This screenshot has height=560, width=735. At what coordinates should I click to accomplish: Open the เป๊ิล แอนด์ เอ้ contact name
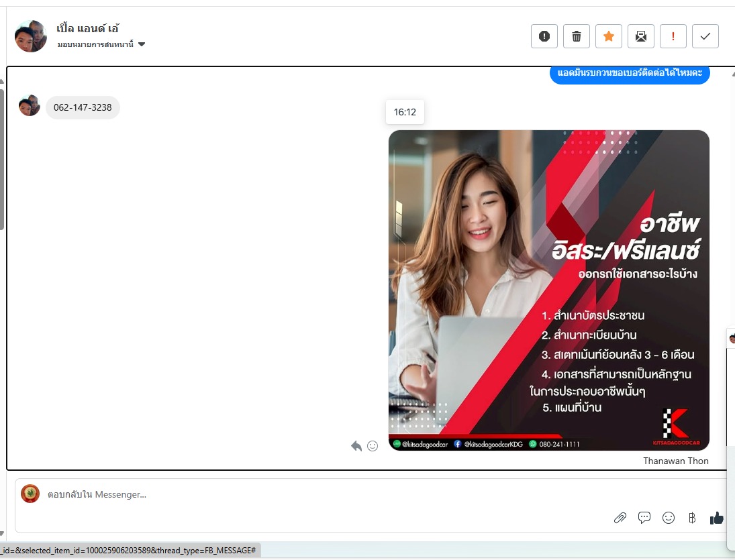click(x=88, y=29)
